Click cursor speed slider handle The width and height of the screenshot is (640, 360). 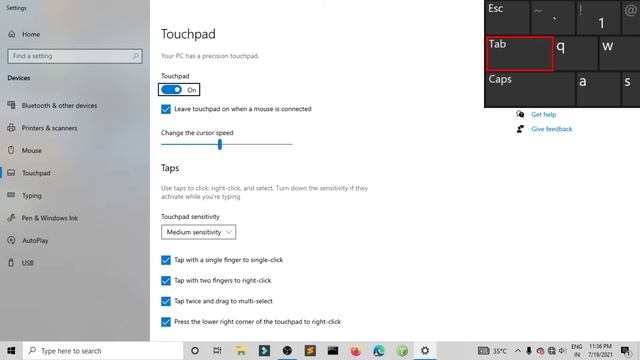pyautogui.click(x=220, y=144)
